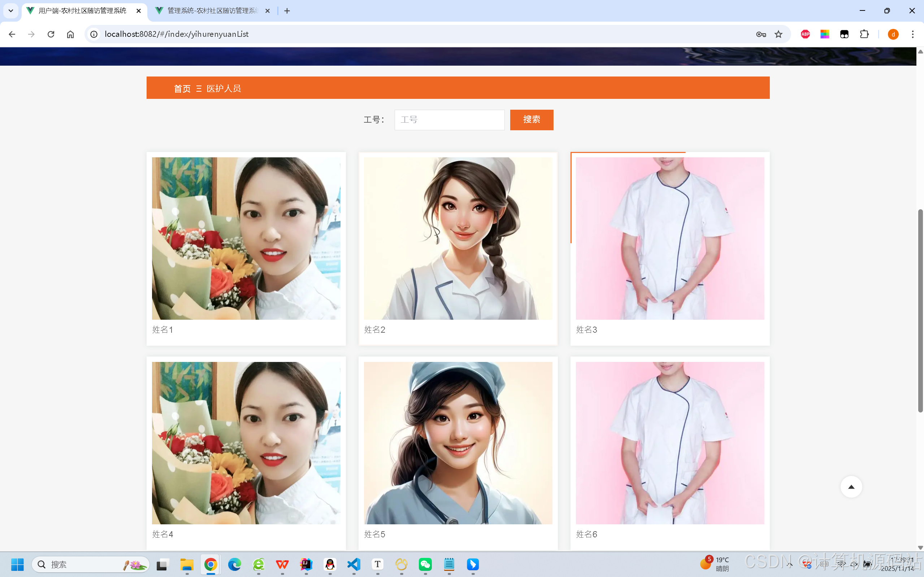Click the scrollbar down arrow

point(920,547)
